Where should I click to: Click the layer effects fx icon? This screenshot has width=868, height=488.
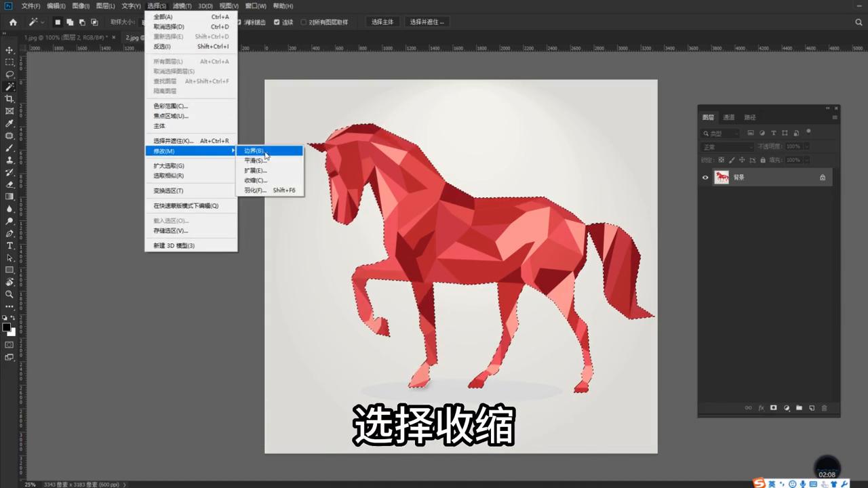[x=761, y=408]
